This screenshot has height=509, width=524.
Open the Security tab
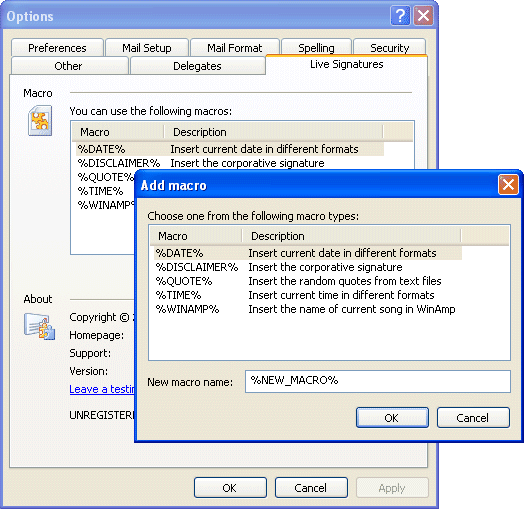[x=389, y=48]
